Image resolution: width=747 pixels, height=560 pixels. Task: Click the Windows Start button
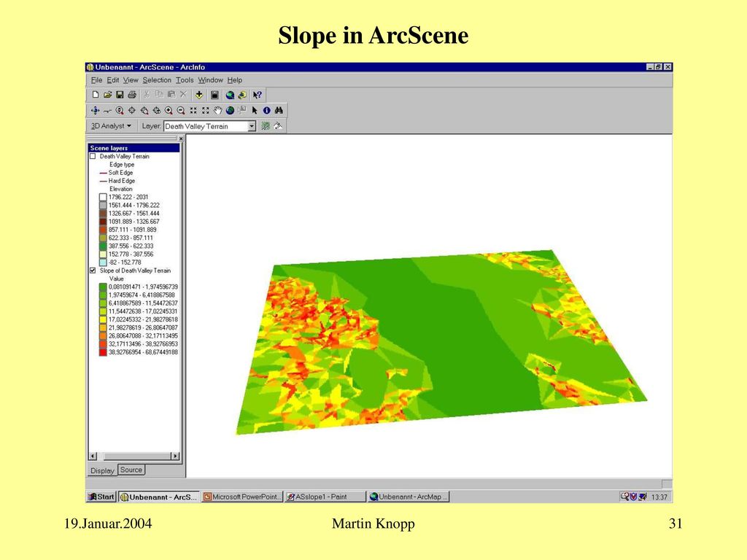(x=101, y=497)
